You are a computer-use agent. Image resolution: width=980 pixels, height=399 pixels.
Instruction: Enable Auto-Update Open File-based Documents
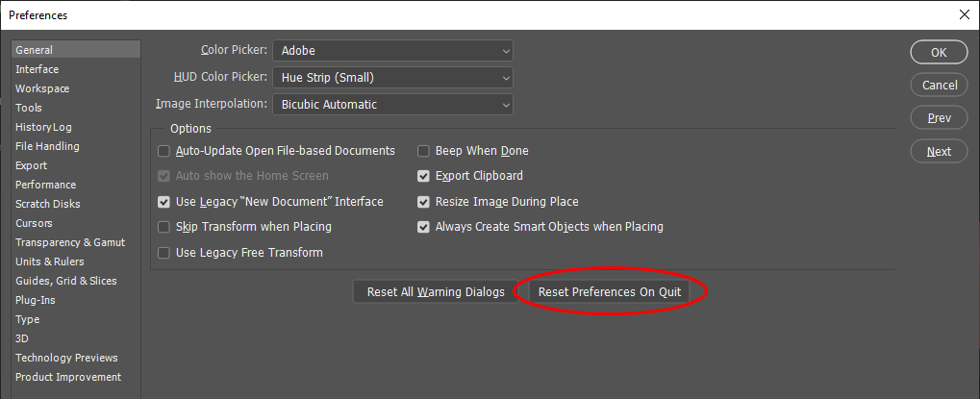[164, 151]
